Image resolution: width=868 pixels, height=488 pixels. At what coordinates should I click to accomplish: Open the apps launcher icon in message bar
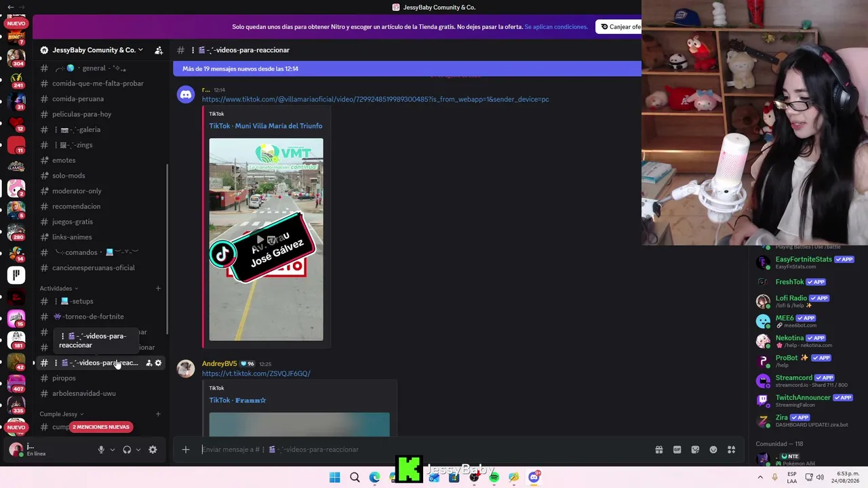(x=732, y=449)
